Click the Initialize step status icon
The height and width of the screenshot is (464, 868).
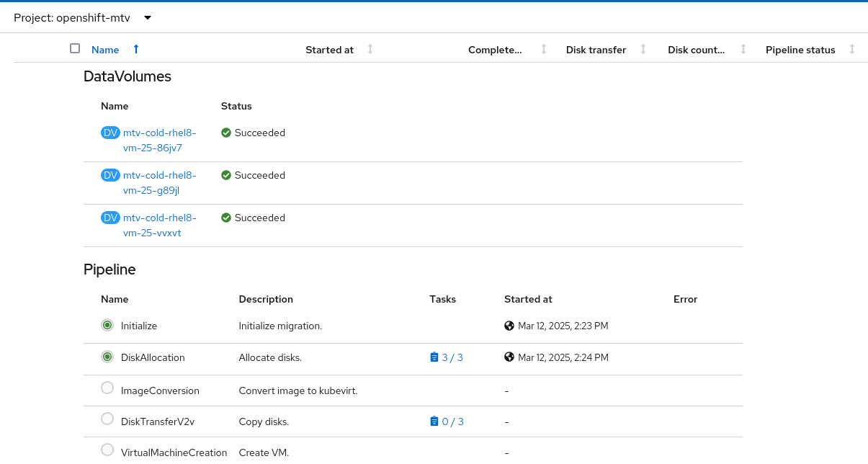107,326
